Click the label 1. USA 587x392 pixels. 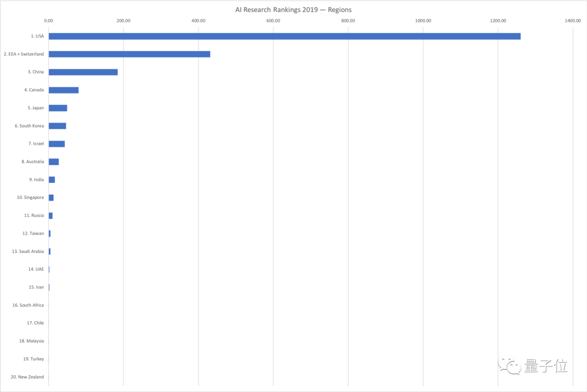point(38,36)
